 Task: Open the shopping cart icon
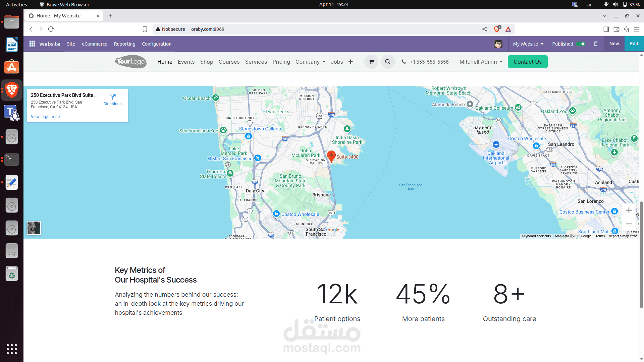point(371,62)
